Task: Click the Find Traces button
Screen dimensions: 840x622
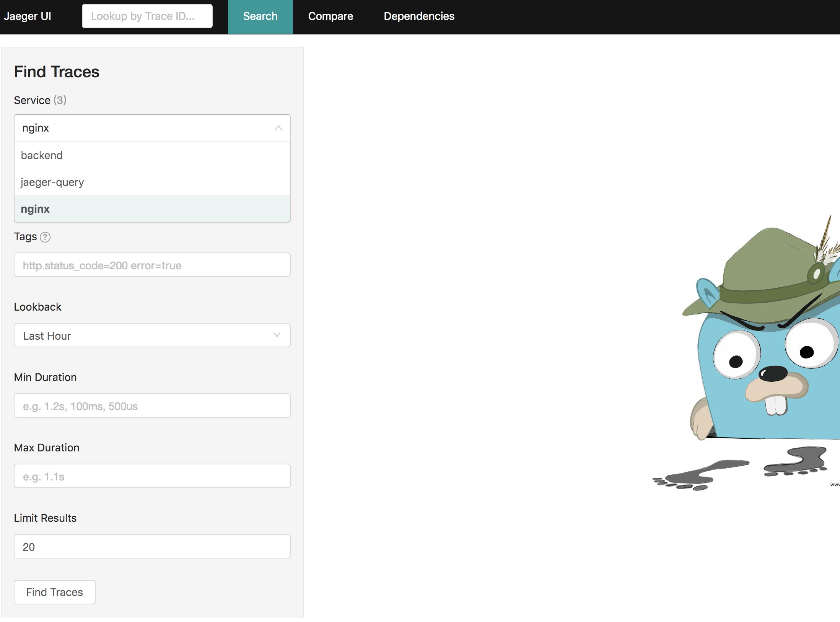Action: 54,592
